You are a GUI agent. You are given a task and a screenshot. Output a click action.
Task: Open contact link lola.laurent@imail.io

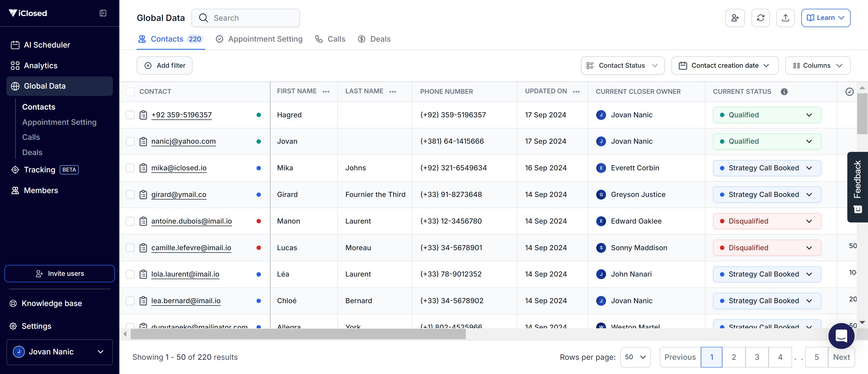(185, 274)
